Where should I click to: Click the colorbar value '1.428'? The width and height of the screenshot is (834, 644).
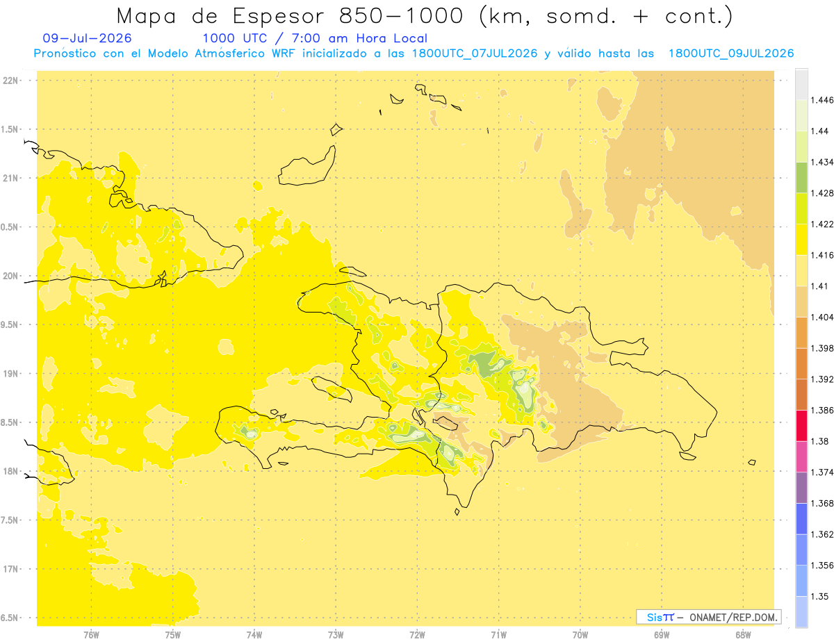tap(822, 193)
